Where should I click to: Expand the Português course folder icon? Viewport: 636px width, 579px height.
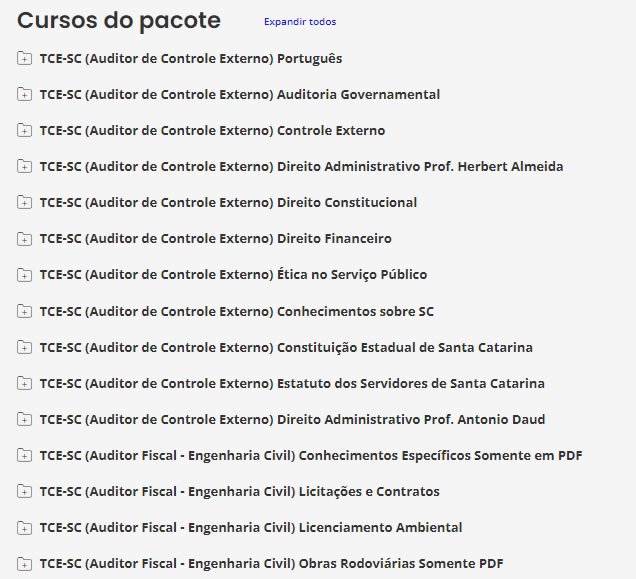coord(24,58)
